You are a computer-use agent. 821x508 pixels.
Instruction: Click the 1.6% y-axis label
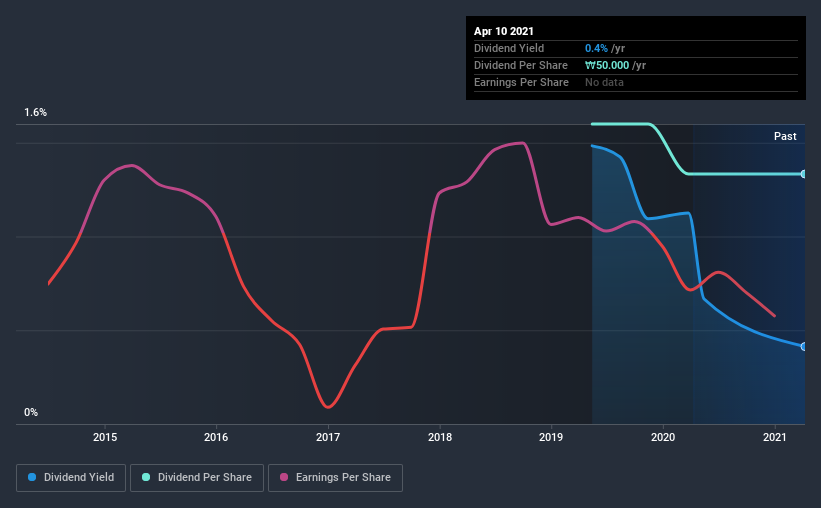(36, 113)
